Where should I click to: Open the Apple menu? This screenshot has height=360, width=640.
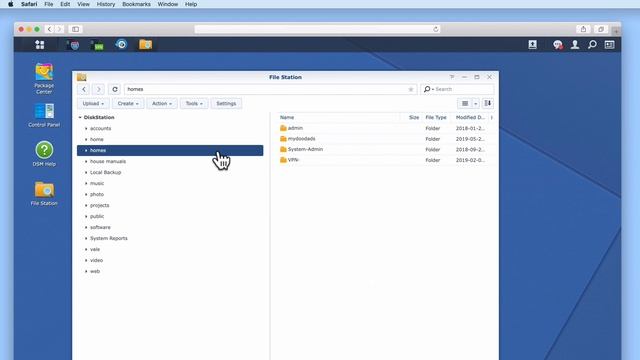11,4
